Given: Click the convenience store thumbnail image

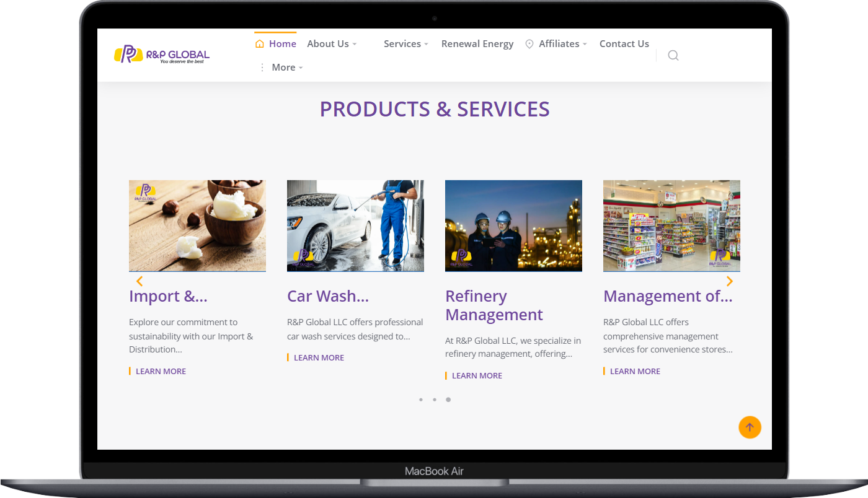Looking at the screenshot, I should (x=671, y=225).
